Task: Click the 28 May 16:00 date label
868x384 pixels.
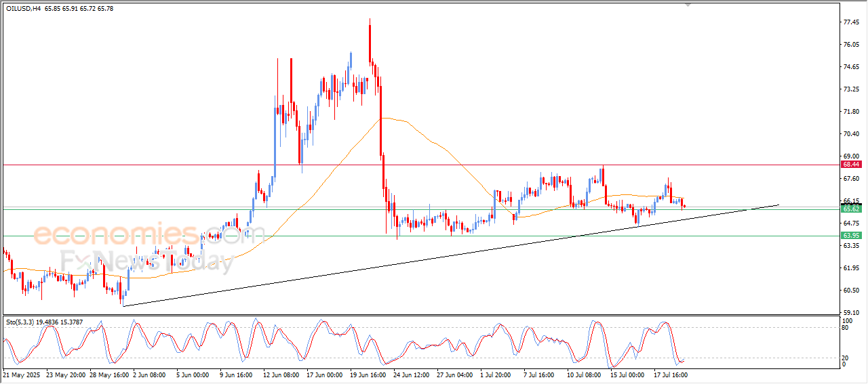Action: tap(109, 374)
